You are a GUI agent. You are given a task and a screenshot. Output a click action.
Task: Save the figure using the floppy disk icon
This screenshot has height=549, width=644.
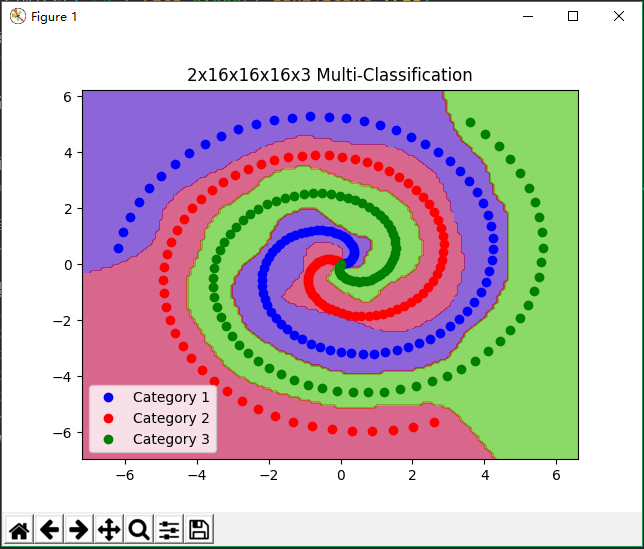pos(199,530)
